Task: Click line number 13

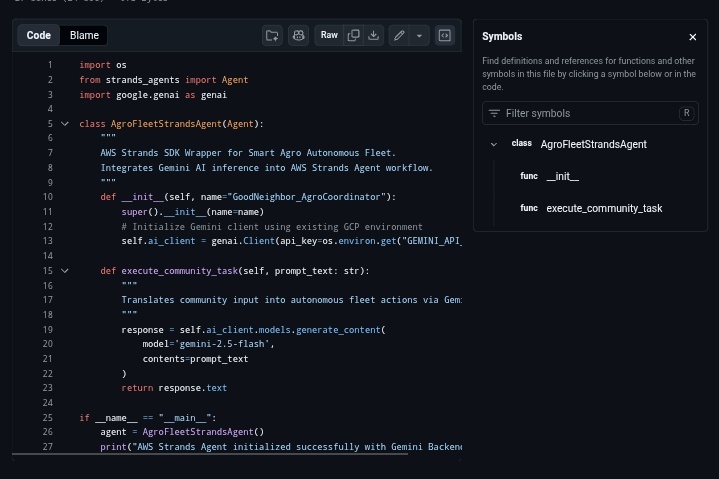Action: (48, 241)
